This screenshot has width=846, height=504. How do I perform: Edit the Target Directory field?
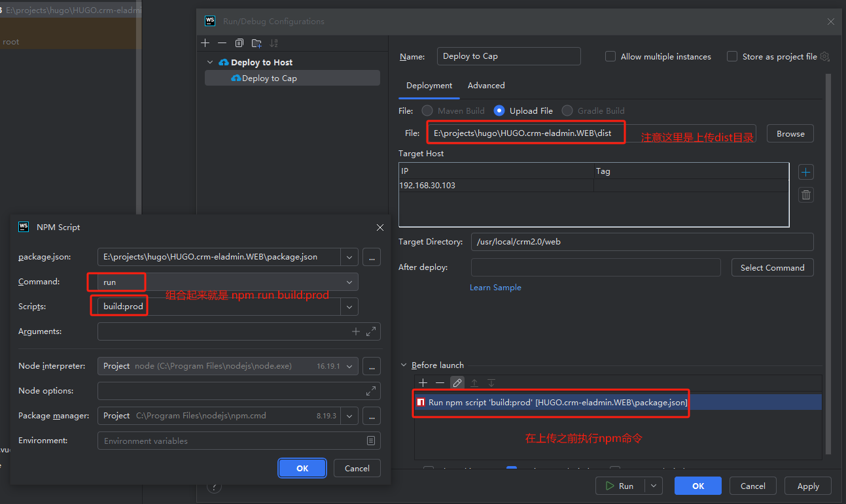tap(642, 242)
